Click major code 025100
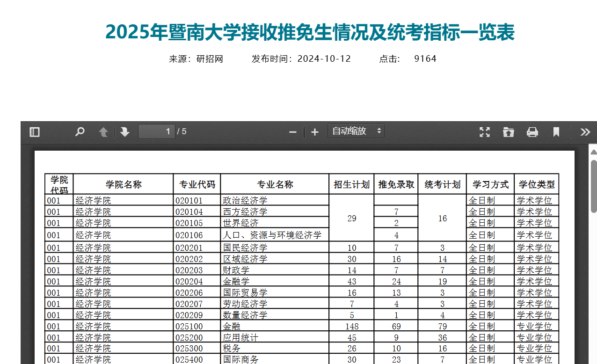The height and width of the screenshot is (364, 597). pyautogui.click(x=189, y=326)
